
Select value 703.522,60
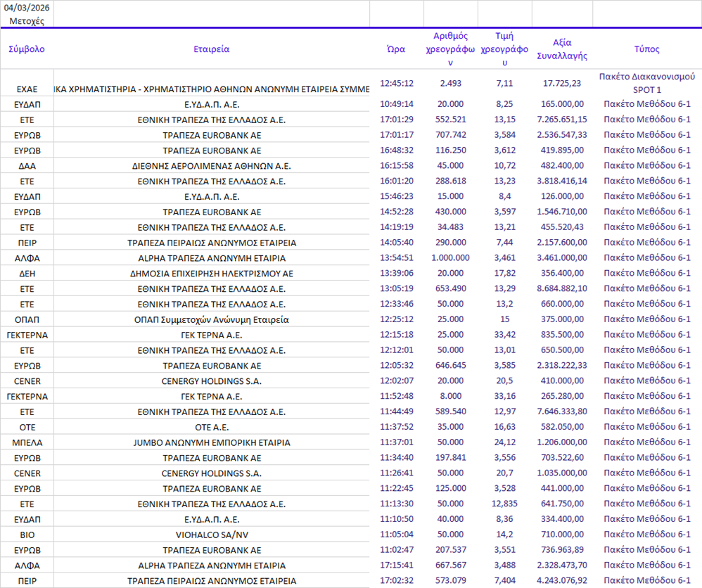[562, 457]
